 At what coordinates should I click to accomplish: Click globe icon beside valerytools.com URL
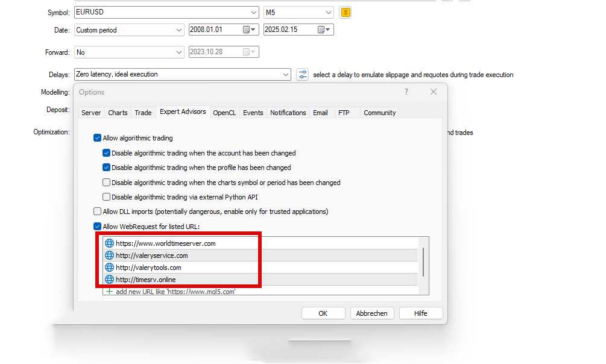[109, 268]
